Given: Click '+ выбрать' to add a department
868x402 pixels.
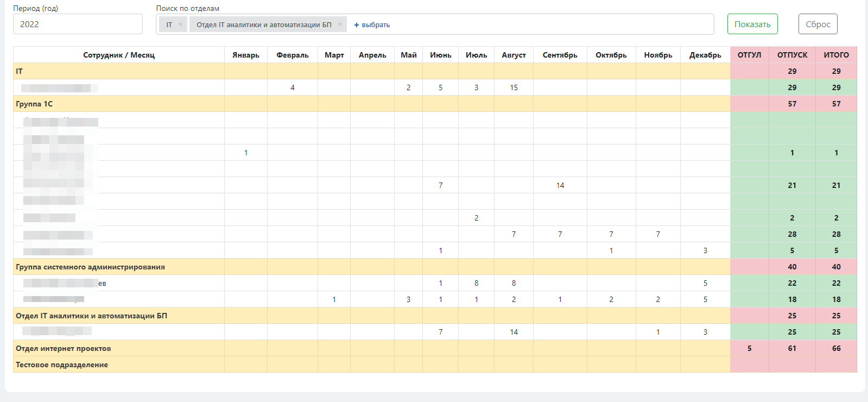Looking at the screenshot, I should [372, 25].
